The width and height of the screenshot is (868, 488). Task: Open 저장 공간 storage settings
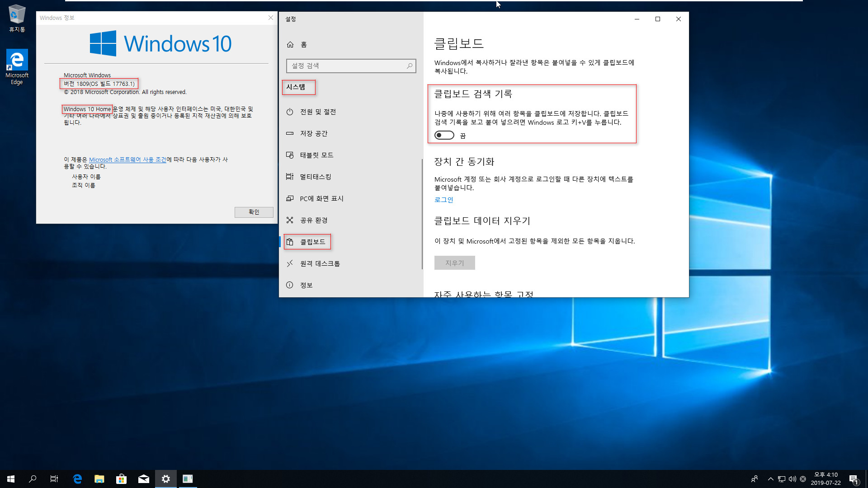click(x=350, y=133)
